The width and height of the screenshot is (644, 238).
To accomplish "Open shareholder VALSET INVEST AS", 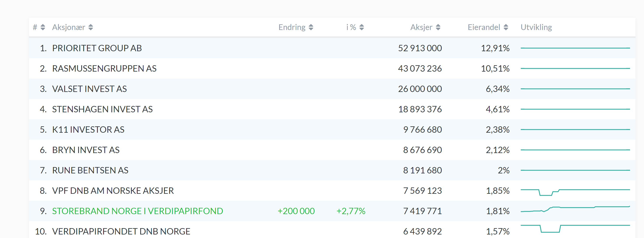I will pos(89,89).
